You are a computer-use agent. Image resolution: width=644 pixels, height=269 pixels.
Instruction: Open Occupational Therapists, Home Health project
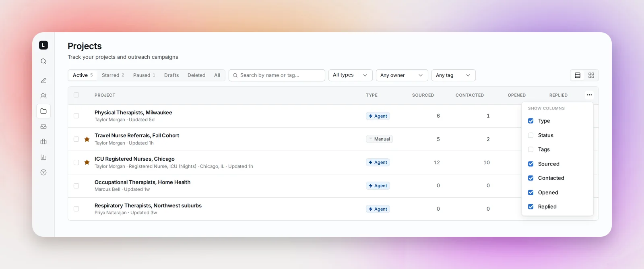(142, 182)
